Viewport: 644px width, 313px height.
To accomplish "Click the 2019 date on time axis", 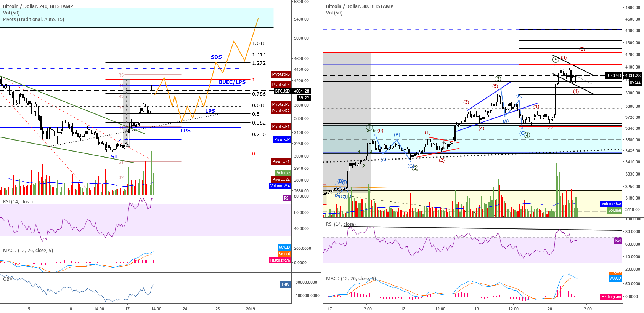I will tap(250, 309).
